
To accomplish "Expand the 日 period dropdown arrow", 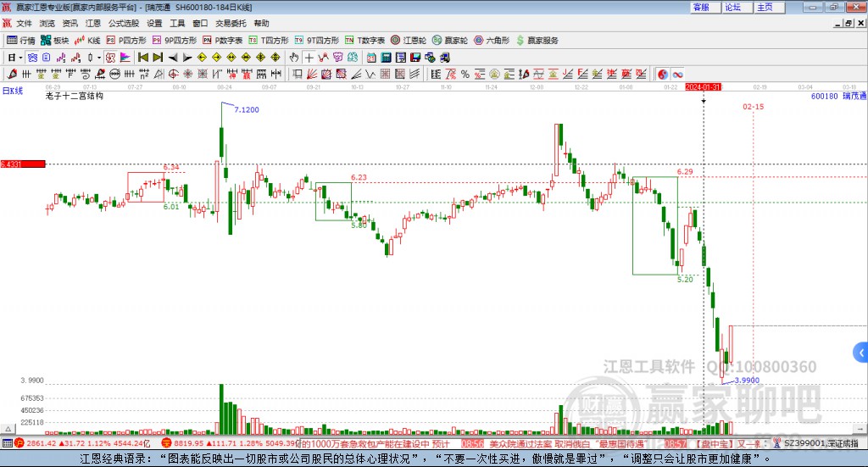I will point(20,58).
